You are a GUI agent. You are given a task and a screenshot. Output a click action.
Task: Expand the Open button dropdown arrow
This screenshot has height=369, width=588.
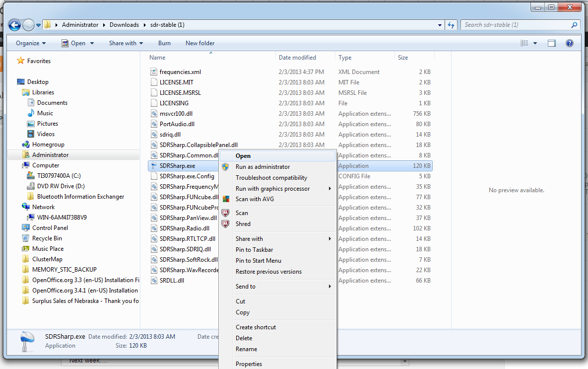coord(92,43)
